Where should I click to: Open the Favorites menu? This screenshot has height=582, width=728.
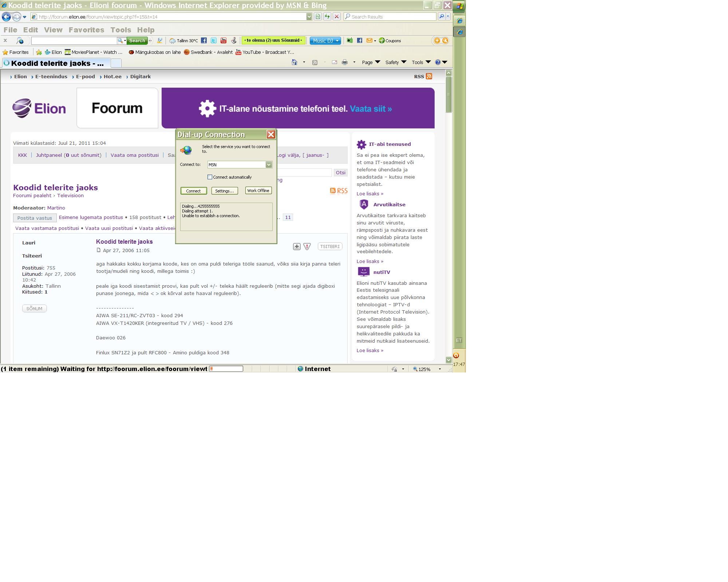(86, 30)
